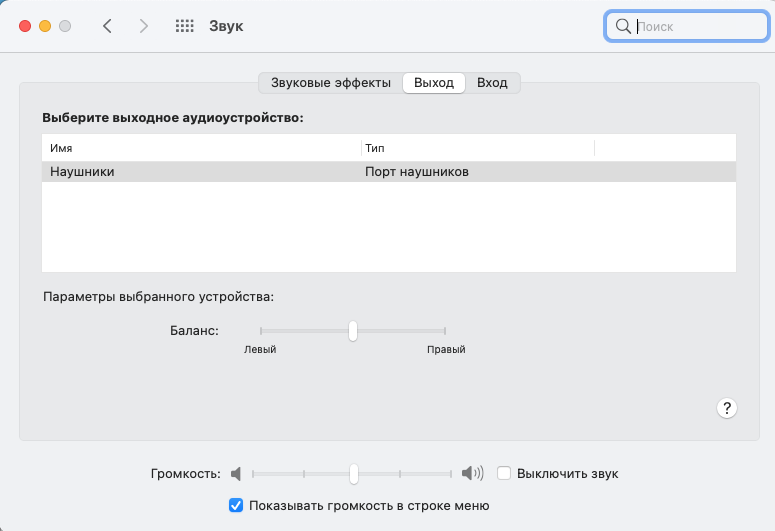Switch to the Звуковые эффекты tab

coord(330,83)
